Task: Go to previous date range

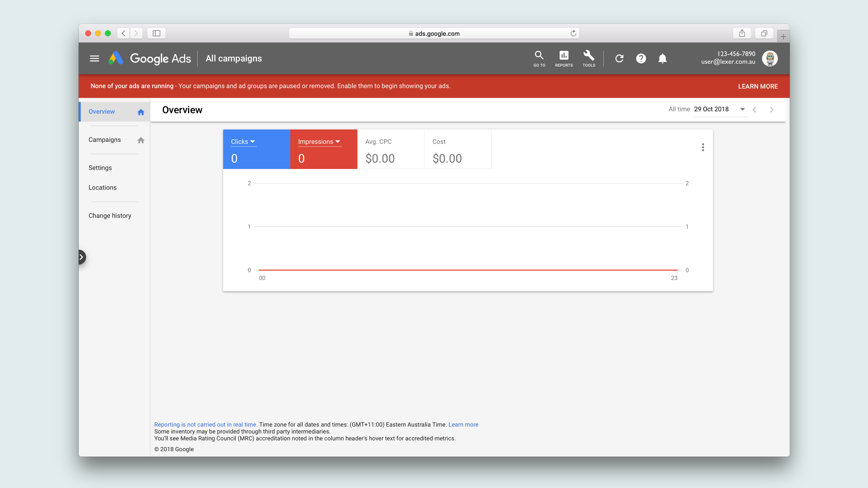Action: 755,110
